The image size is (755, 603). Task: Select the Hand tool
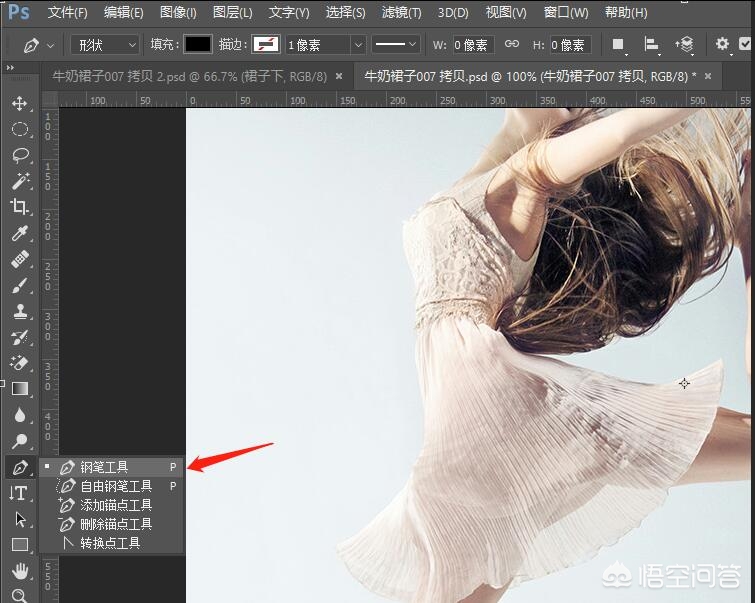[x=19, y=571]
